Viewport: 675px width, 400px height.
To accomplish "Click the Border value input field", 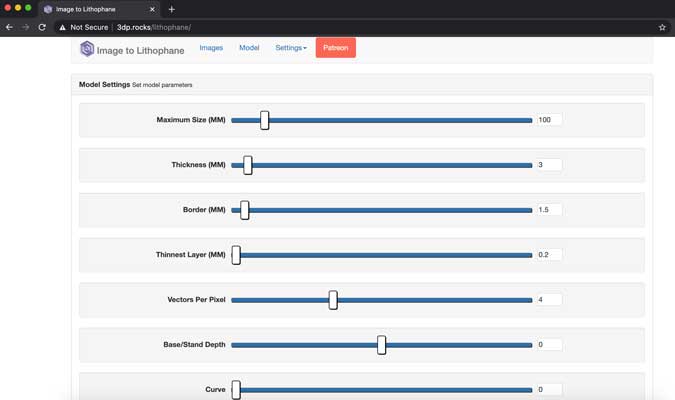I will click(549, 210).
